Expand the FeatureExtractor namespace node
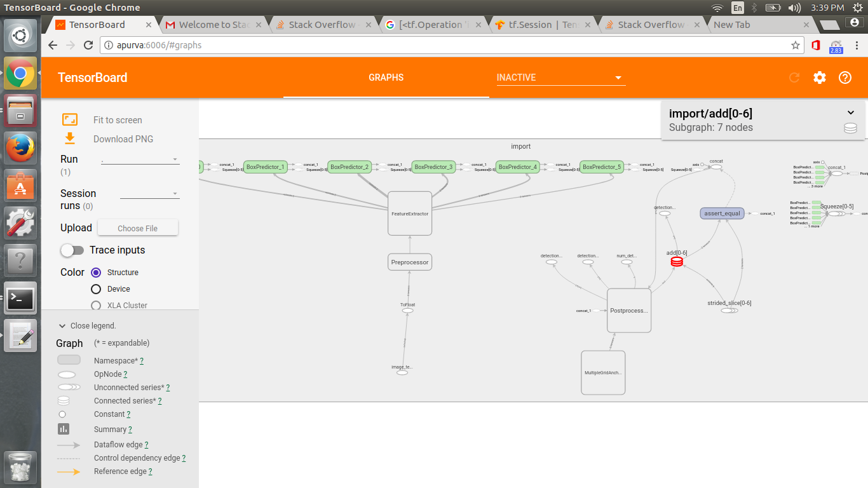This screenshot has height=488, width=868. click(410, 213)
